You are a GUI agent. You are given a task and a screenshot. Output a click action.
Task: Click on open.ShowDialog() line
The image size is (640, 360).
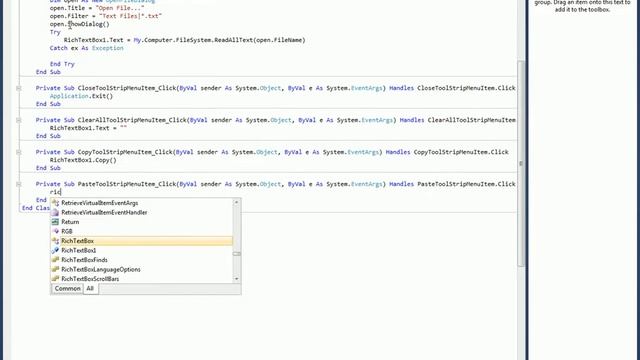click(x=80, y=24)
